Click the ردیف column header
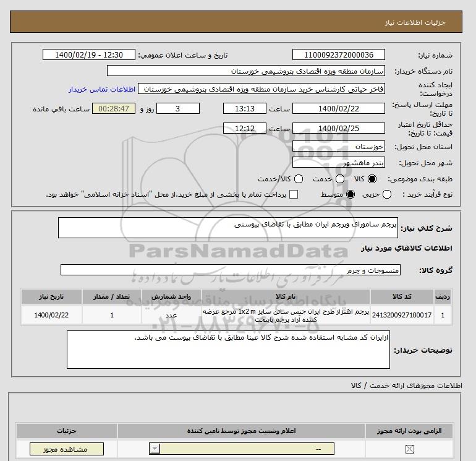Viewport: 476px width, 461px height. pos(443,296)
